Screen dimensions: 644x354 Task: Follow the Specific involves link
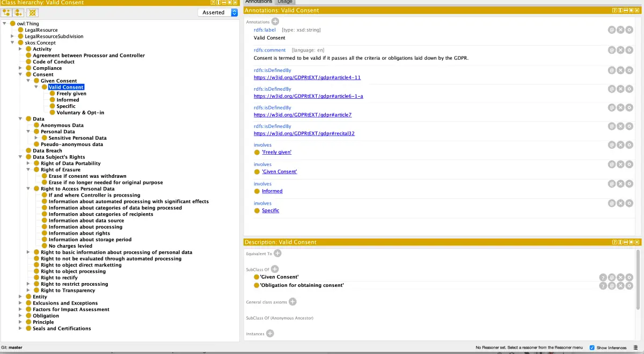click(270, 211)
